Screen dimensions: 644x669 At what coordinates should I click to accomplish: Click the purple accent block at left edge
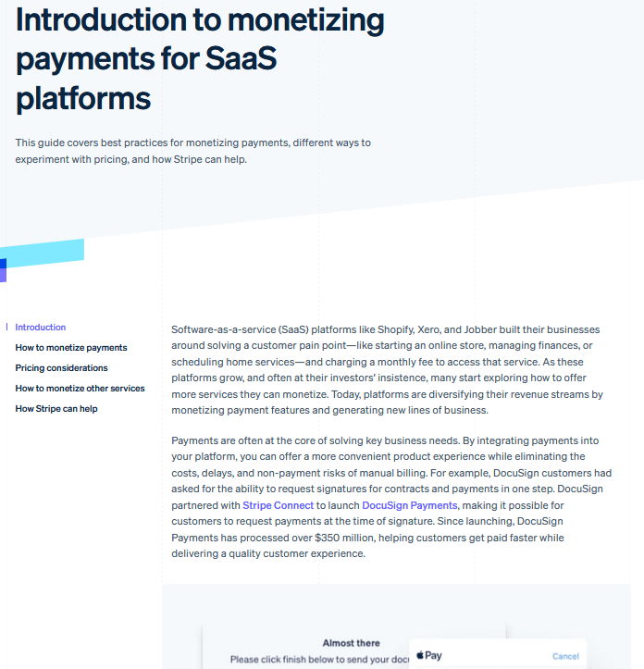(3, 270)
